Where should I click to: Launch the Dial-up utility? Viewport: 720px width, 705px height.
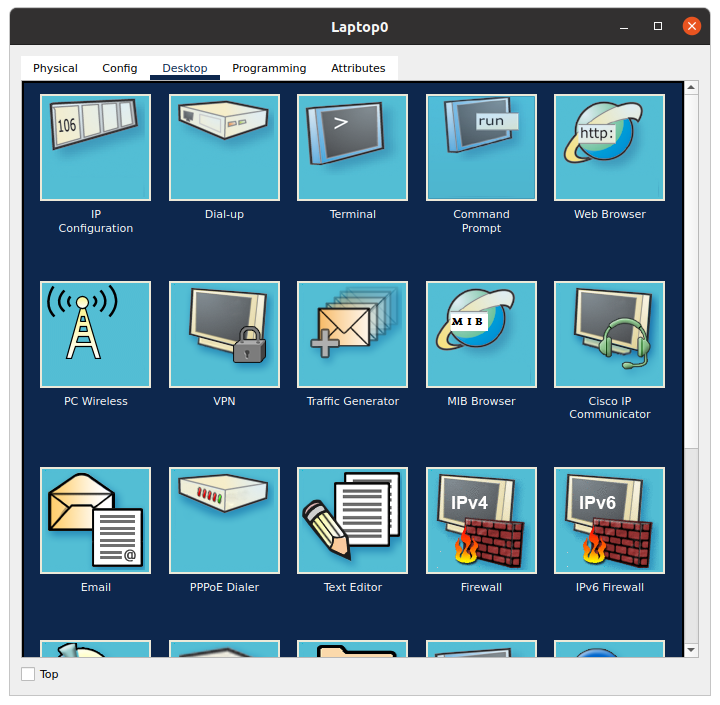[x=224, y=147]
